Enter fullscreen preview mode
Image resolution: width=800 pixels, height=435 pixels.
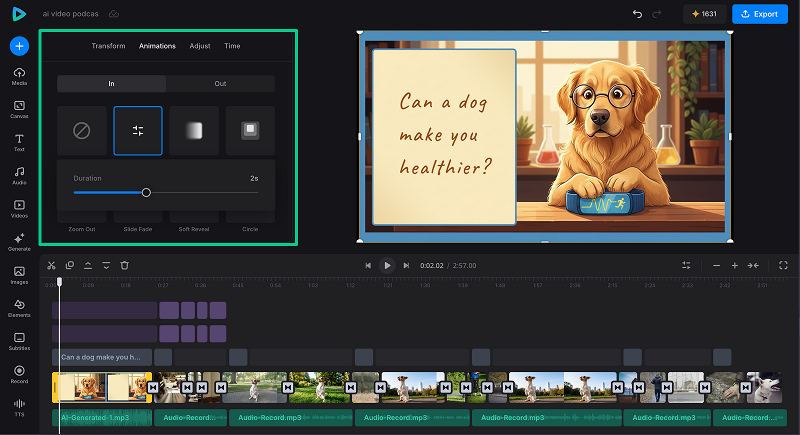783,265
